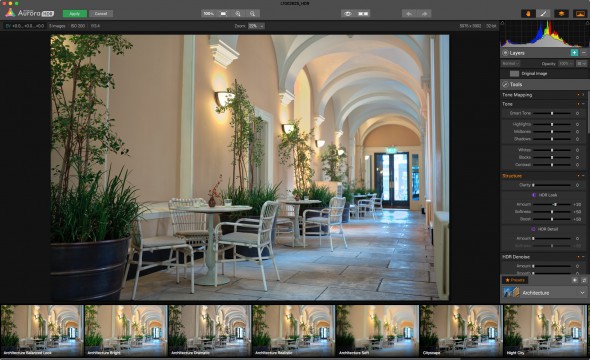
Task: Click the add preset icon beside Presets
Action: (575, 280)
